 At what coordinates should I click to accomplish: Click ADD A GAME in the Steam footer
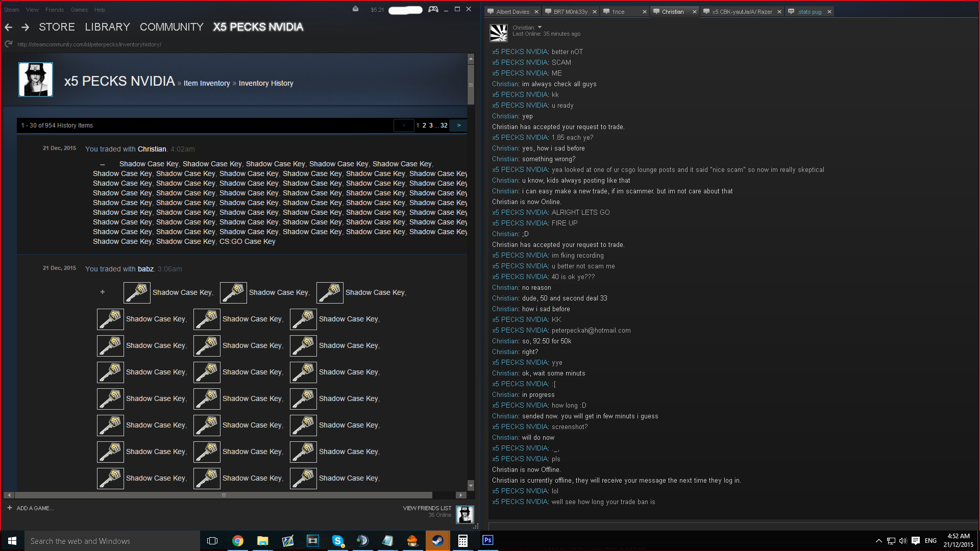tap(35, 508)
